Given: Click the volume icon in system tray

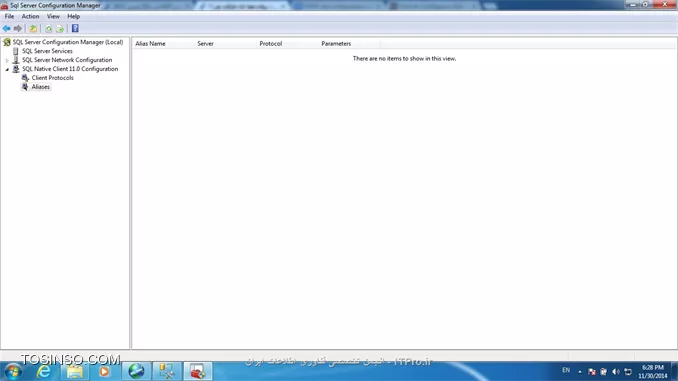Looking at the screenshot, I should tap(616, 372).
